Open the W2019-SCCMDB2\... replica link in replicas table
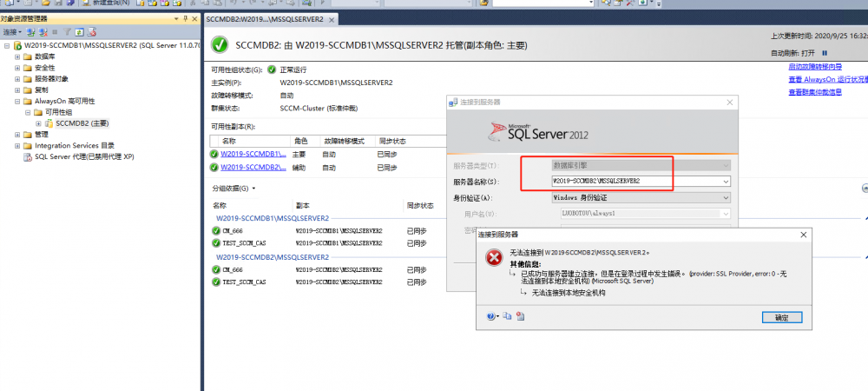Viewport: 868px width, 391px height. 253,167
